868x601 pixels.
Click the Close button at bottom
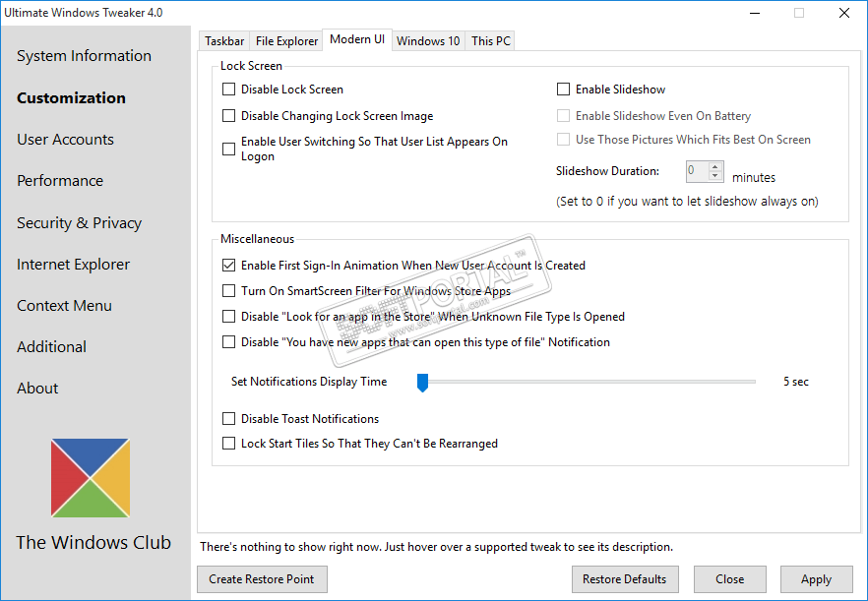(729, 579)
